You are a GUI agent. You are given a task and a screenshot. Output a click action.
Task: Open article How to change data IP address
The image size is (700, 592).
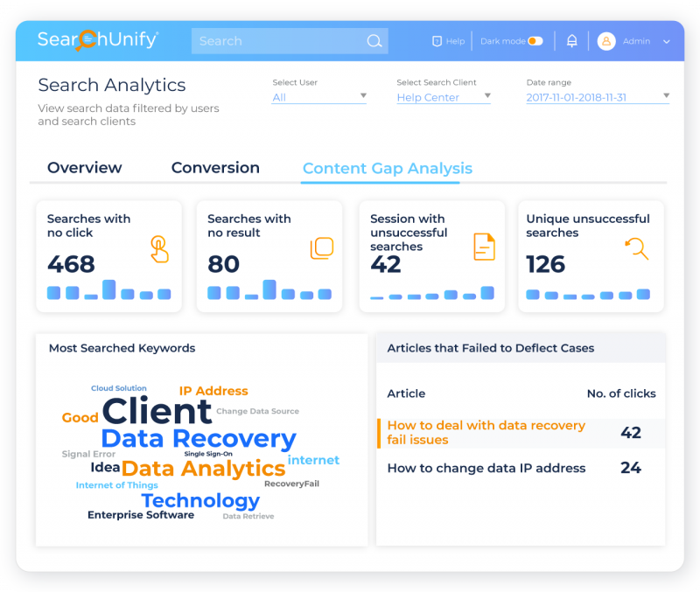click(x=486, y=468)
